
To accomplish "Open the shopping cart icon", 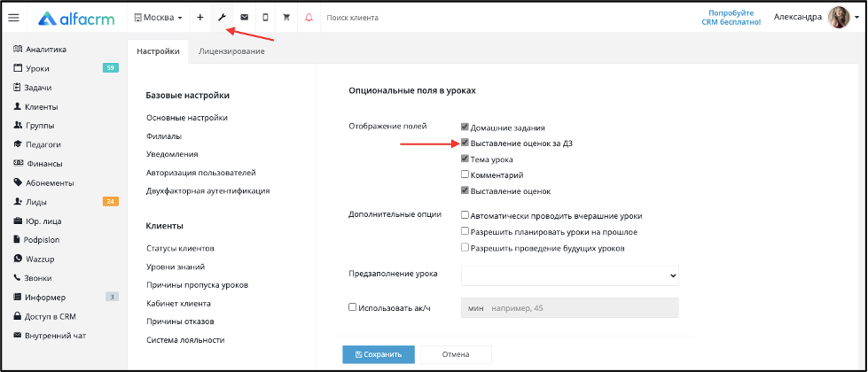I will 286,18.
